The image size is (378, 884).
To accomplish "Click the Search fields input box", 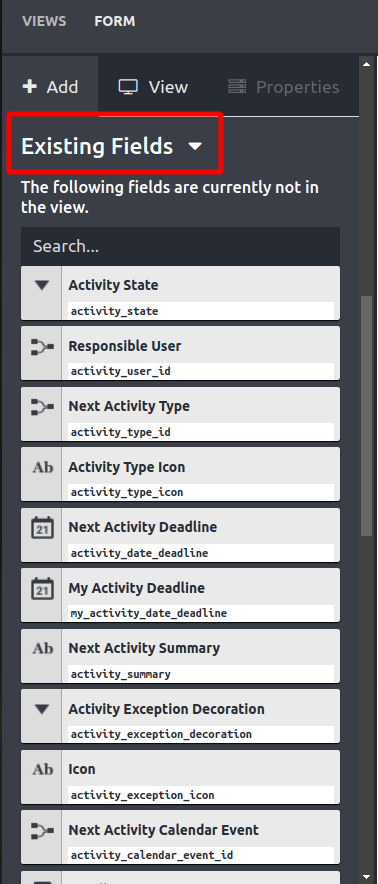I will (181, 246).
